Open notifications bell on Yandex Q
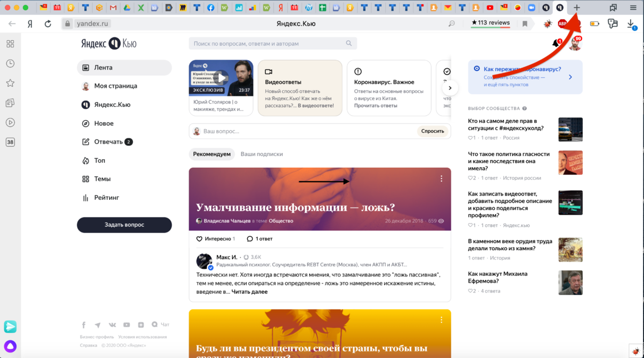The image size is (644, 358). coord(556,43)
